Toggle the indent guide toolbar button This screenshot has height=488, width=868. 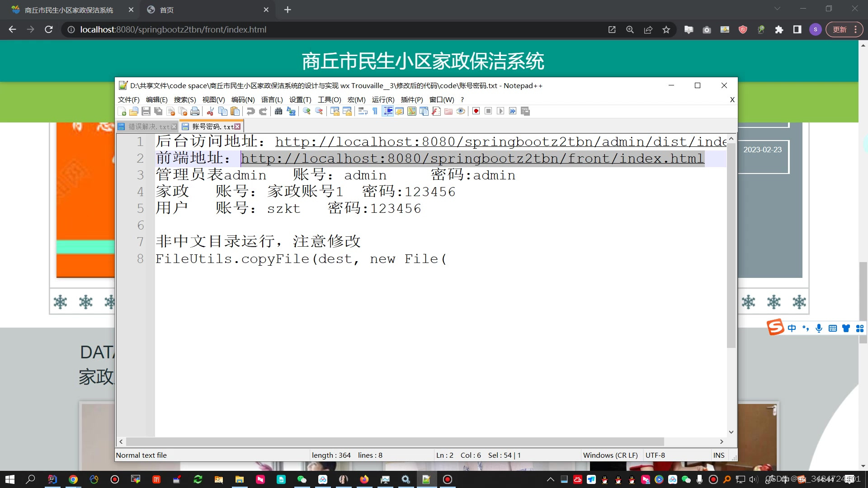click(x=387, y=111)
